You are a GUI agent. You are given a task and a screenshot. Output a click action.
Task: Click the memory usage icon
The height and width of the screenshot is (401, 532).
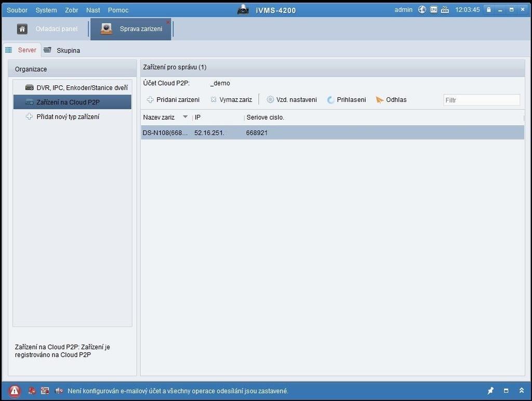[445, 10]
